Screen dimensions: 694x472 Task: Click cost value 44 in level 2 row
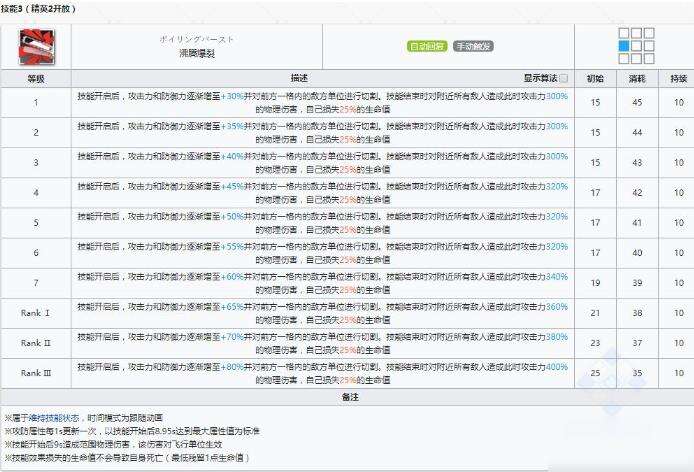point(637,132)
